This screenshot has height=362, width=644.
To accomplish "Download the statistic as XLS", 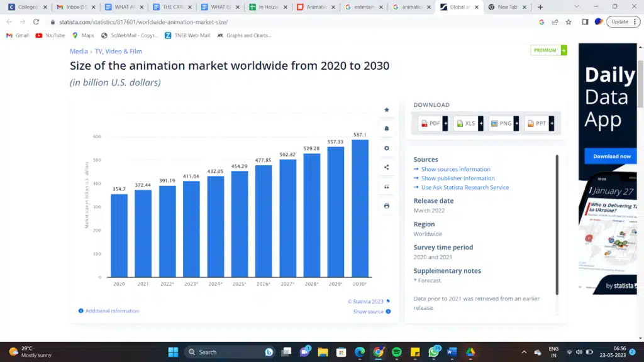I will click(465, 124).
